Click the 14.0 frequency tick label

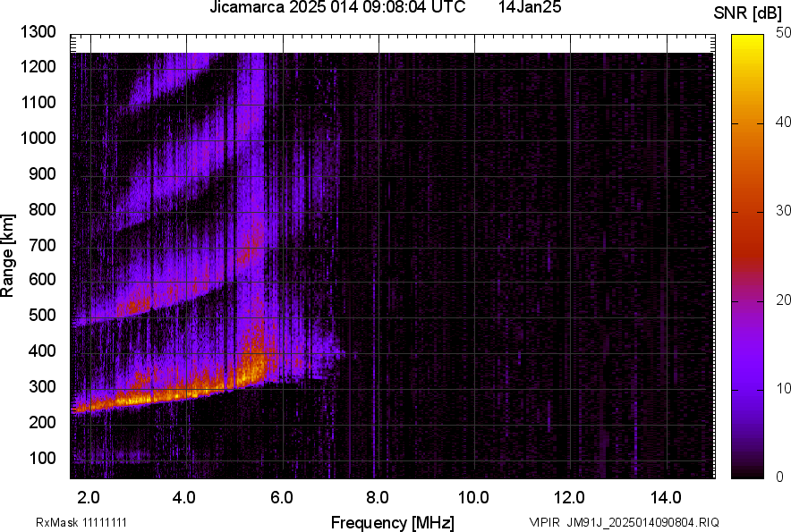(x=666, y=498)
